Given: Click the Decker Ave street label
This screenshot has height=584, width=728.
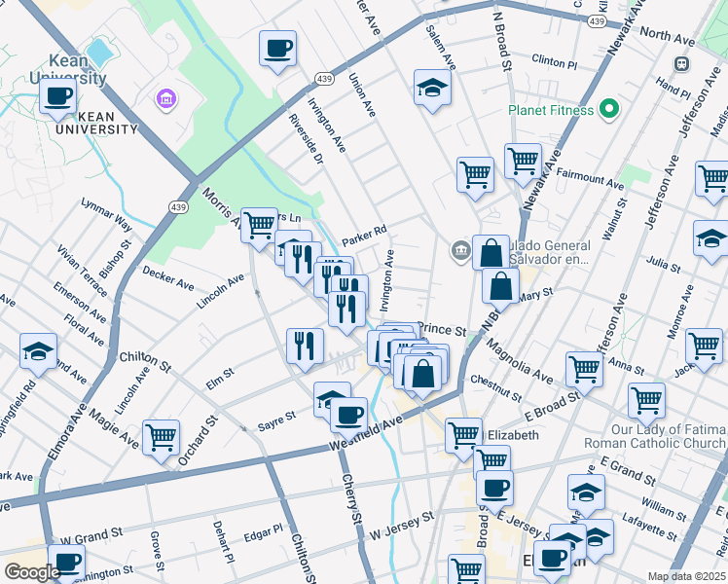Looking at the screenshot, I should coord(167,277).
